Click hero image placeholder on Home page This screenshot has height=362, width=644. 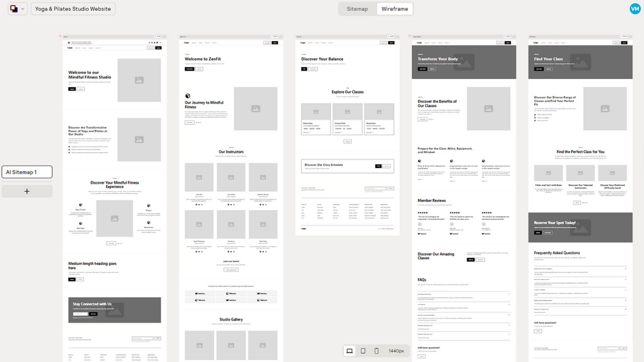click(139, 80)
